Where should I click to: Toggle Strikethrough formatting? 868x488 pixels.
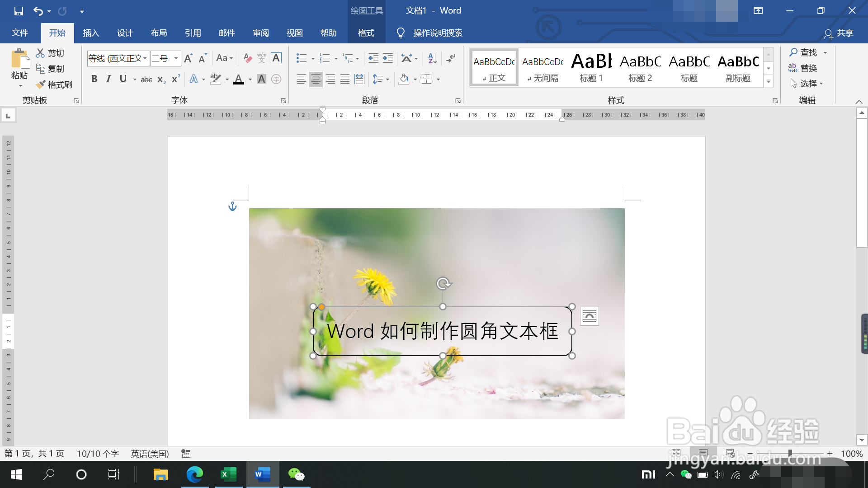point(146,79)
